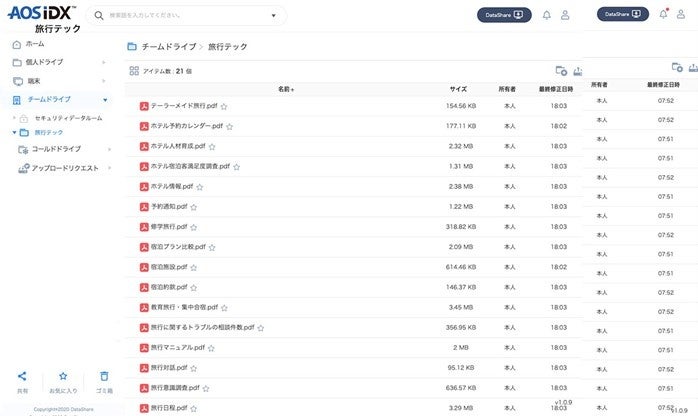Open notifications bell beside left DataShare
This screenshot has width=698, height=416.
[x=547, y=15]
